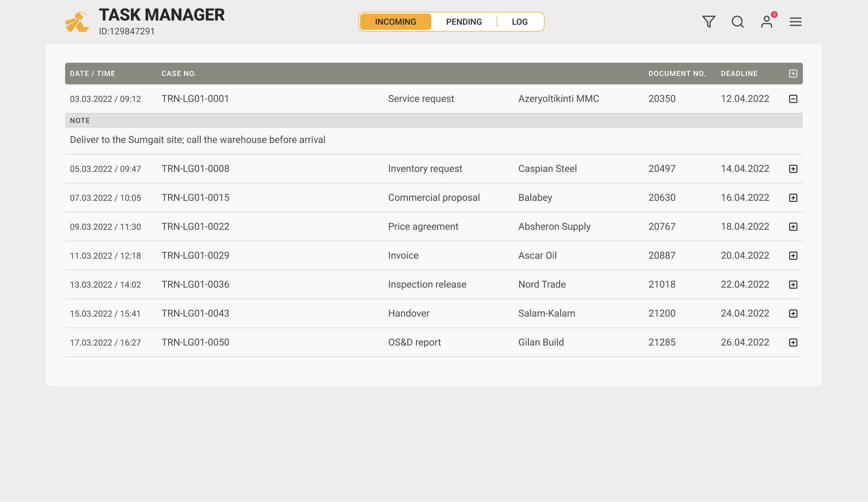Expand the Caspian Steel row
The width and height of the screenshot is (868, 502).
tap(793, 169)
